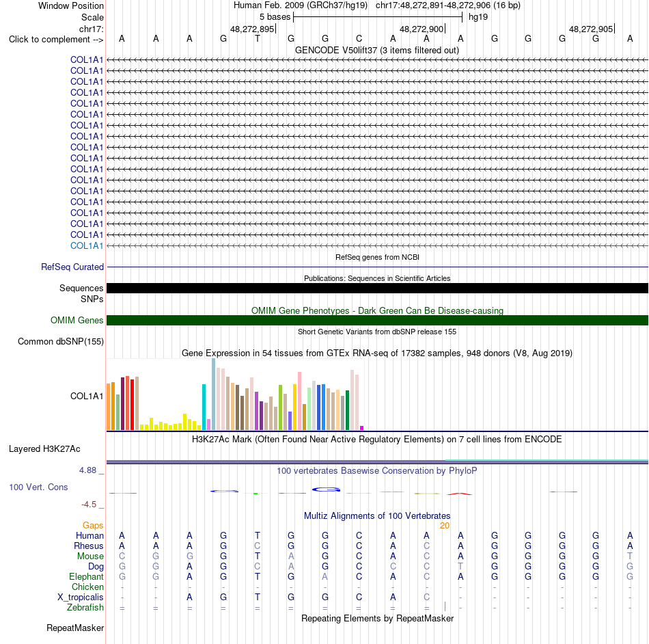Open the 'RefSeq genes from NCBI' track title

(377, 257)
